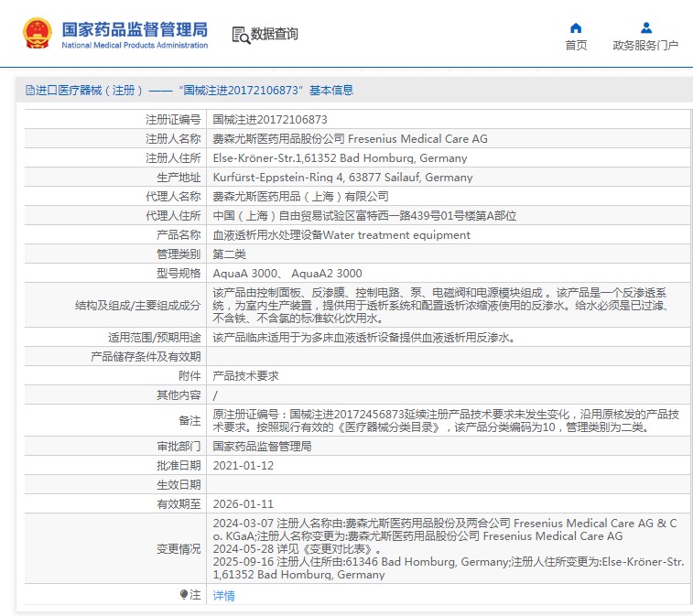The width and height of the screenshot is (693, 616).
Task: Go to 政务服务门户 portal link text
Action: click(x=645, y=46)
